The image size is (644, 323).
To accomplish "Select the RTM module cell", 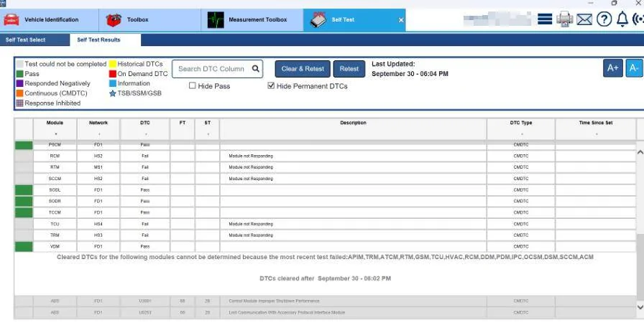I will coord(55,167).
